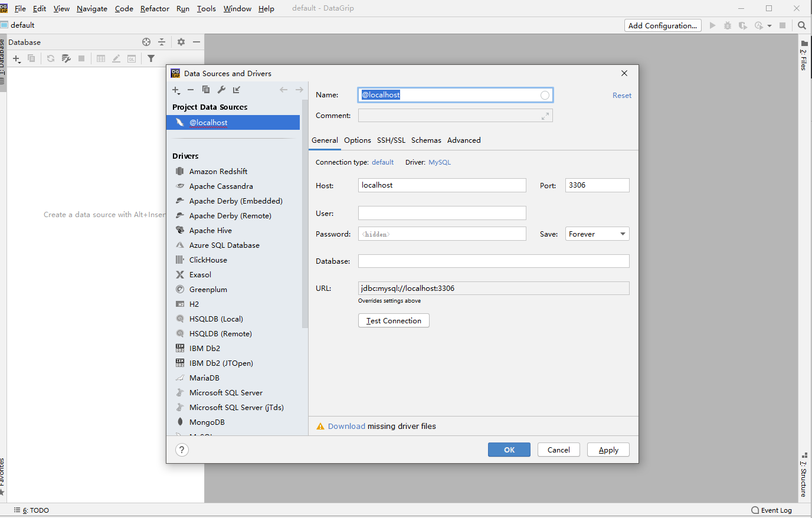Open the Connection type default dropdown link
This screenshot has width=812, height=518.
coord(382,162)
